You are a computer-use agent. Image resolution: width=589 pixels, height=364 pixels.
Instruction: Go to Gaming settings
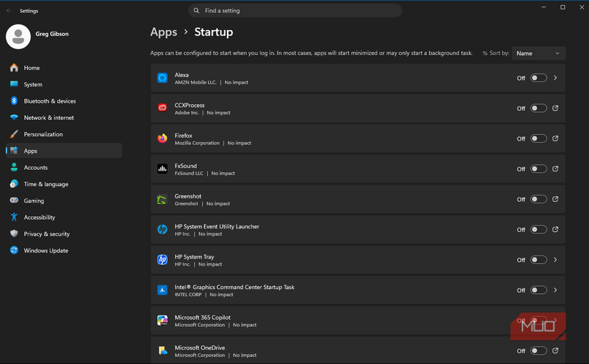tap(64, 201)
